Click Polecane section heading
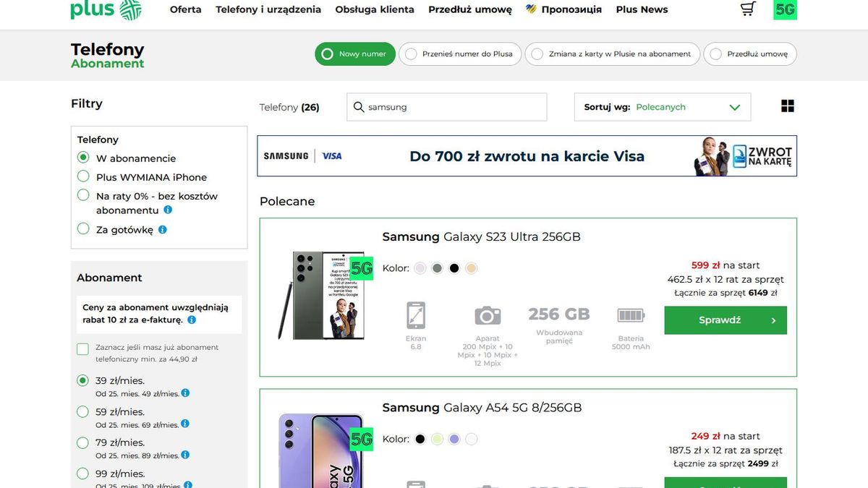Viewport: 868px width, 488px height. pyautogui.click(x=287, y=202)
